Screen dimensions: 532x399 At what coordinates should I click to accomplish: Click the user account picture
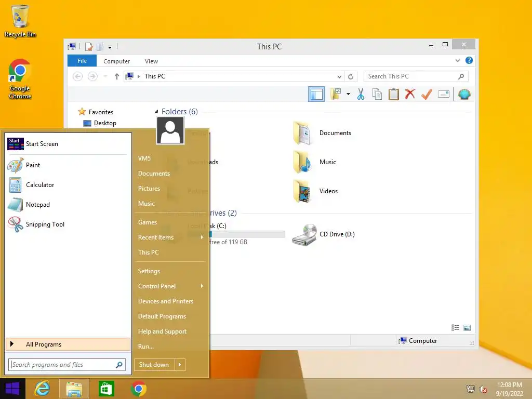(x=170, y=130)
